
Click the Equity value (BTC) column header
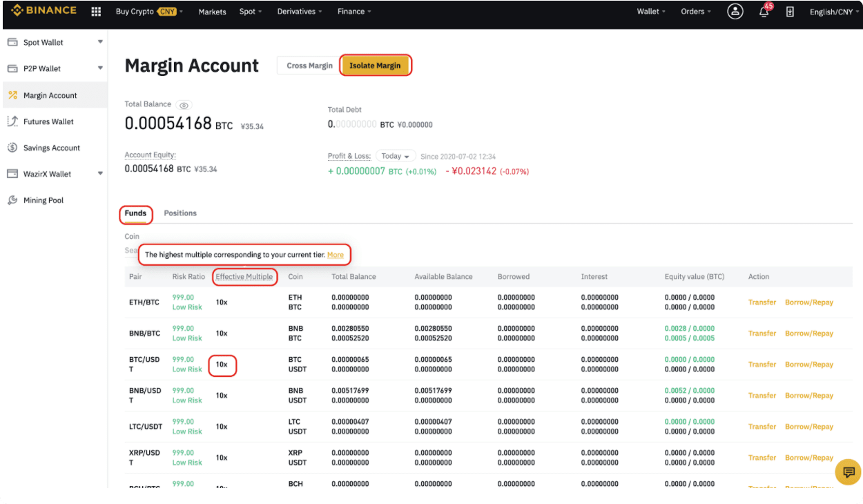695,277
